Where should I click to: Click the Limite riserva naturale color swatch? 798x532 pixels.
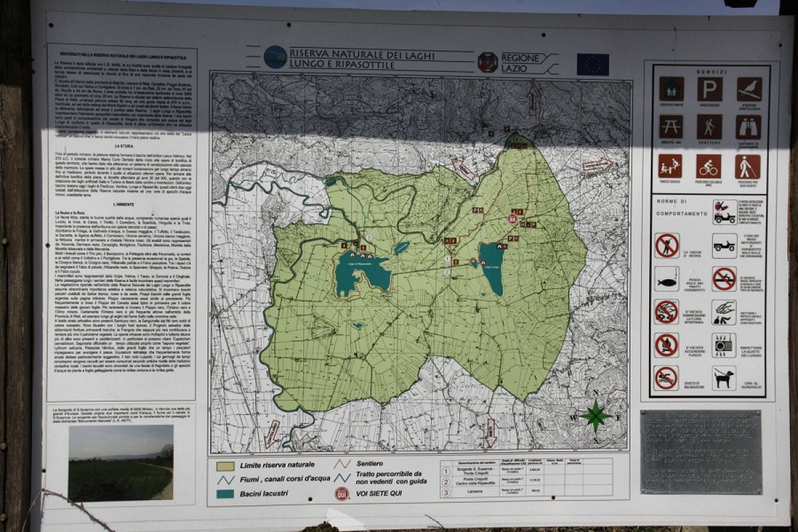click(225, 465)
